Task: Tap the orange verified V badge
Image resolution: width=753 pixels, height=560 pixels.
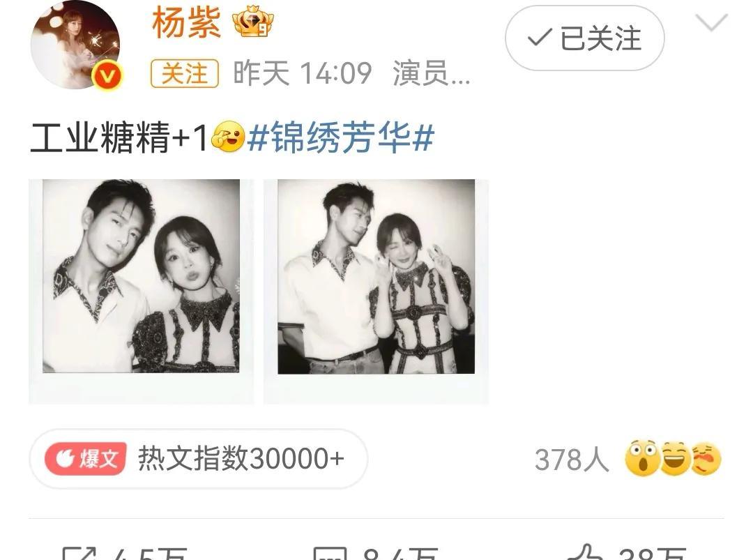Action: click(x=107, y=76)
